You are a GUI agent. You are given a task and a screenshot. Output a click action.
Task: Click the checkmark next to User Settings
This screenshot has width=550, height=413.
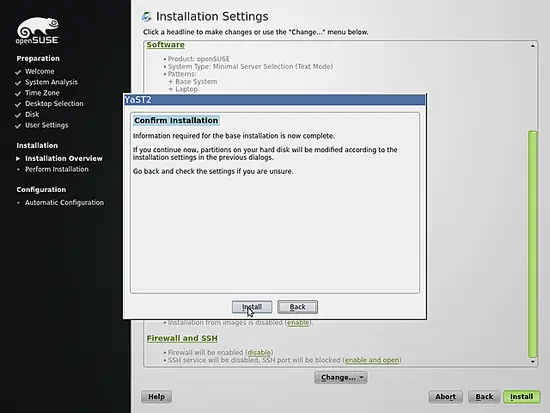tap(18, 126)
